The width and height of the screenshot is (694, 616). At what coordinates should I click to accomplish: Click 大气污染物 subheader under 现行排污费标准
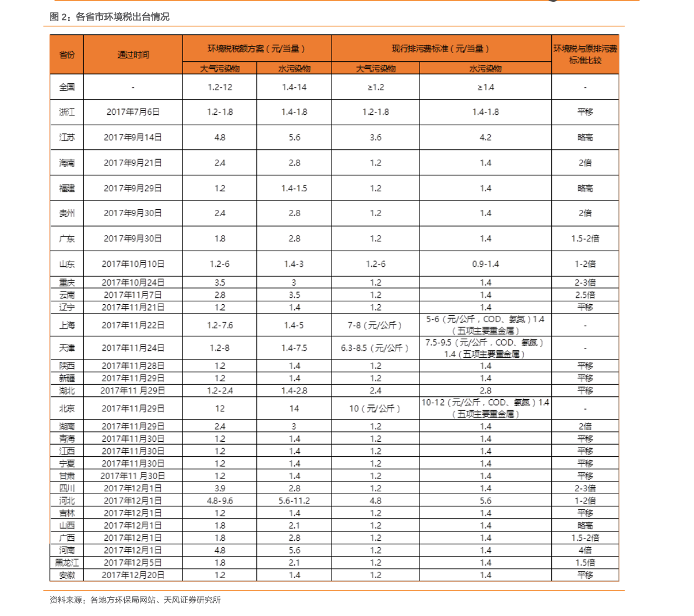pos(376,68)
